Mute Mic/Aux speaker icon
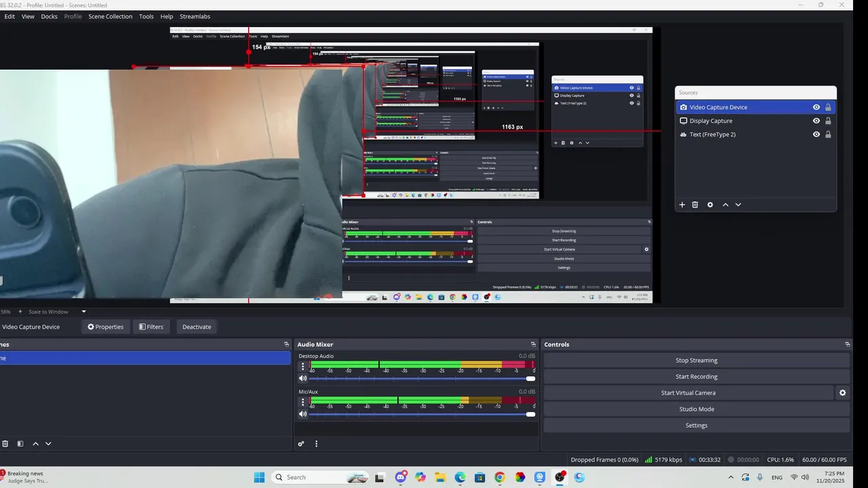Screen dimensions: 868x488 coord(303,414)
